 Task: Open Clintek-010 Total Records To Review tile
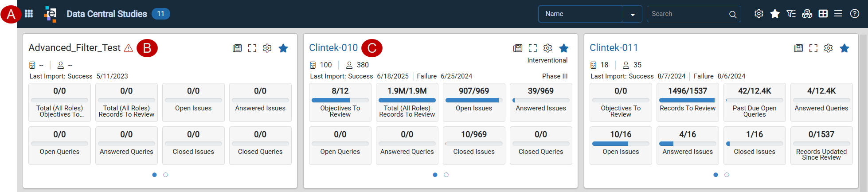(407, 102)
